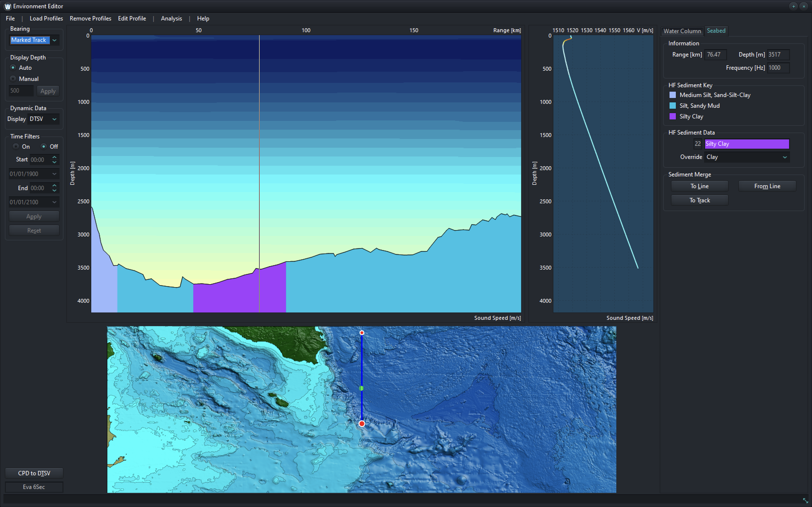Click the Remove Profiles toolbar icon
Screen dimensions: 812x507
(91, 18)
